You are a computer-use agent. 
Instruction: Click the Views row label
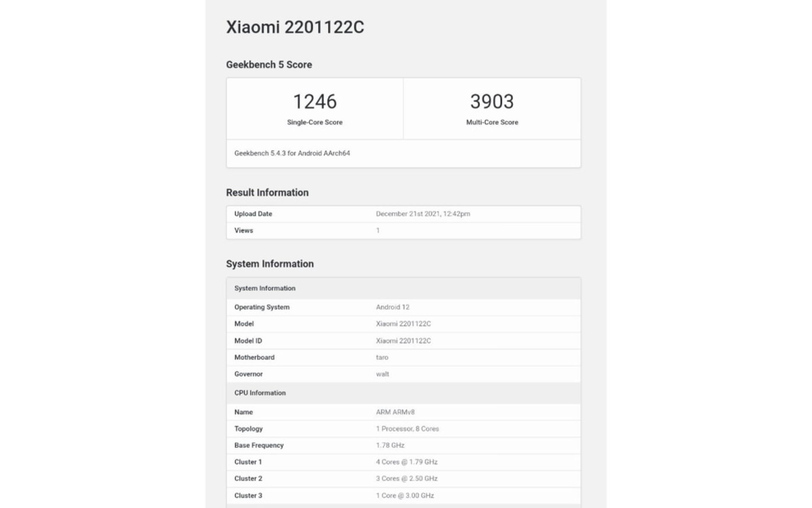click(244, 231)
